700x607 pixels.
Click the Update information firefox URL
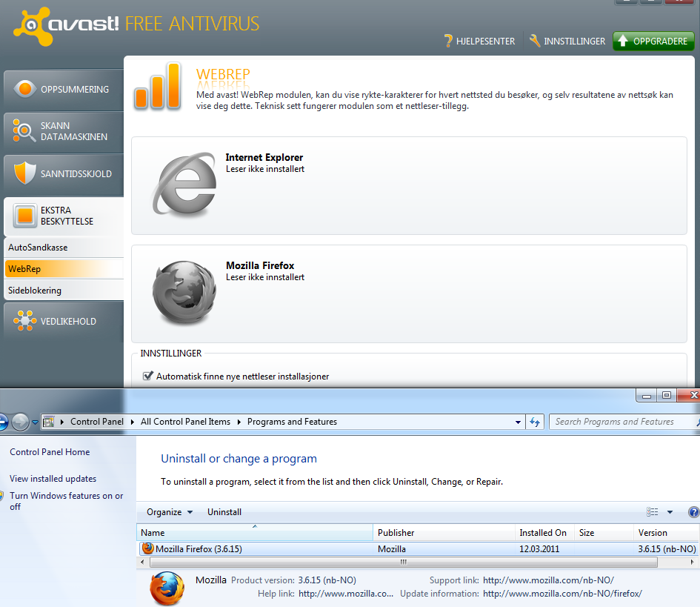562,594
